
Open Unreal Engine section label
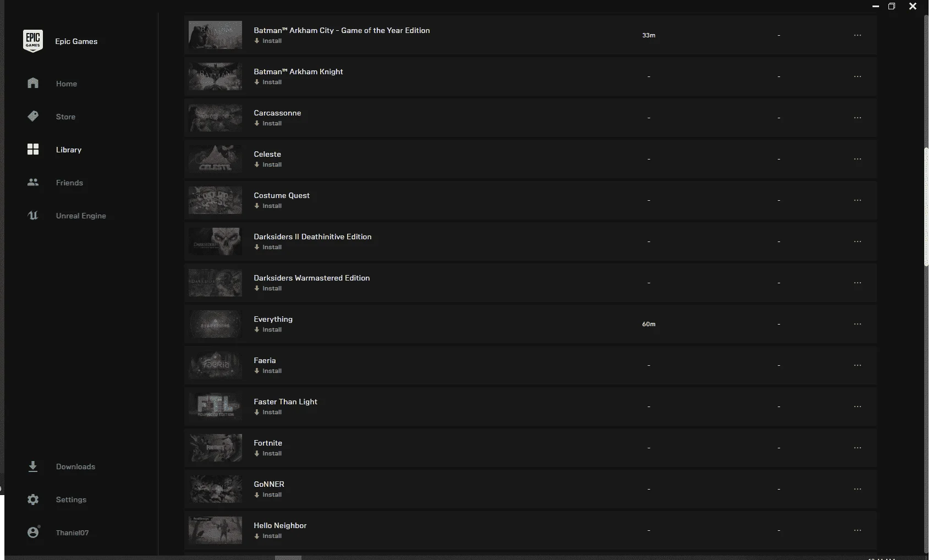81,216
